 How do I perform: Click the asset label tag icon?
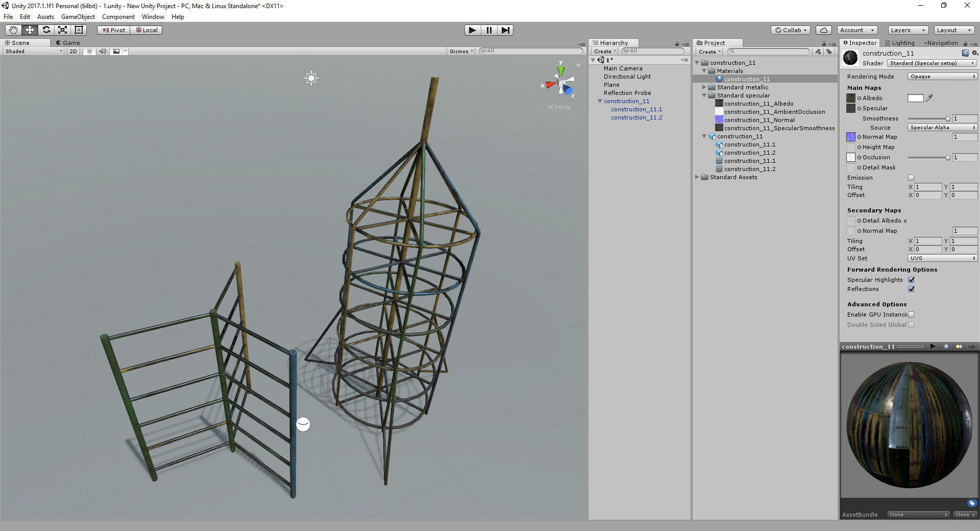tap(972, 503)
